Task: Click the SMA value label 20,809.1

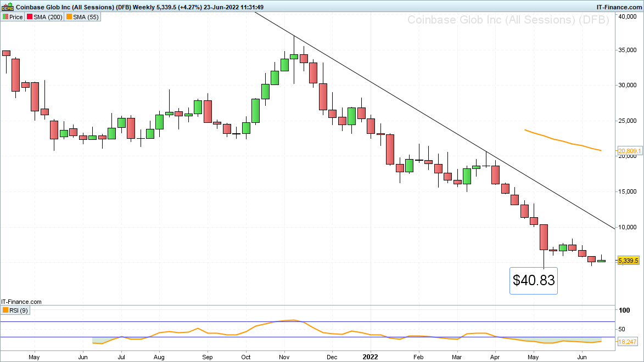Action: click(x=629, y=151)
